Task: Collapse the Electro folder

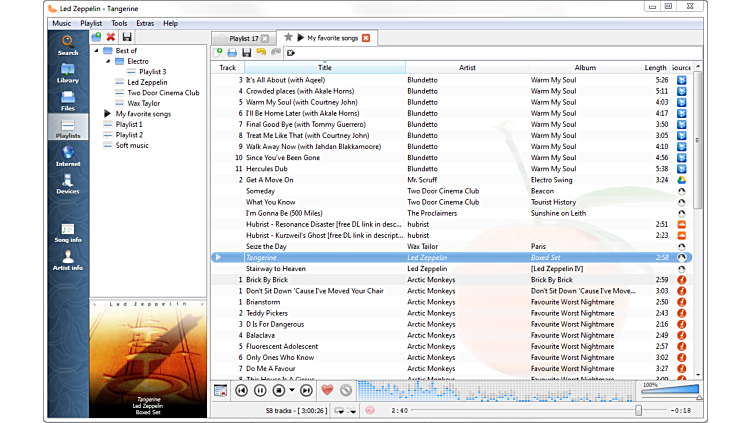Action: (x=109, y=61)
